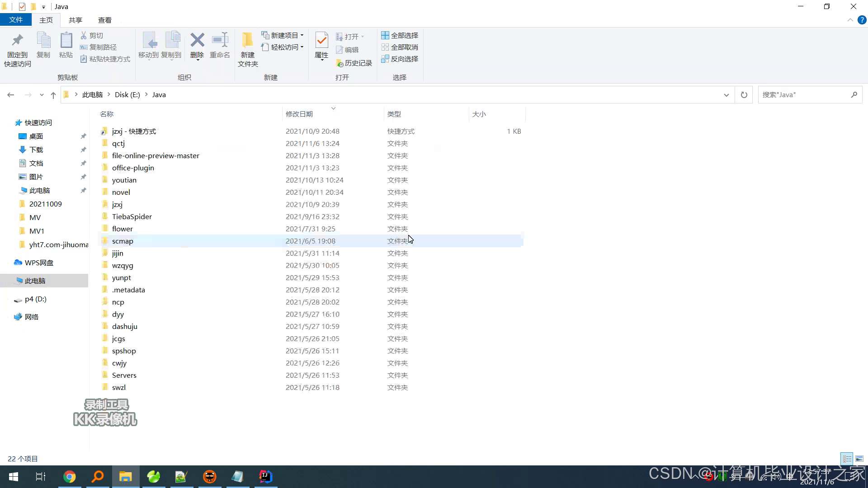
Task: Go up one folder level arrow
Action: click(53, 95)
